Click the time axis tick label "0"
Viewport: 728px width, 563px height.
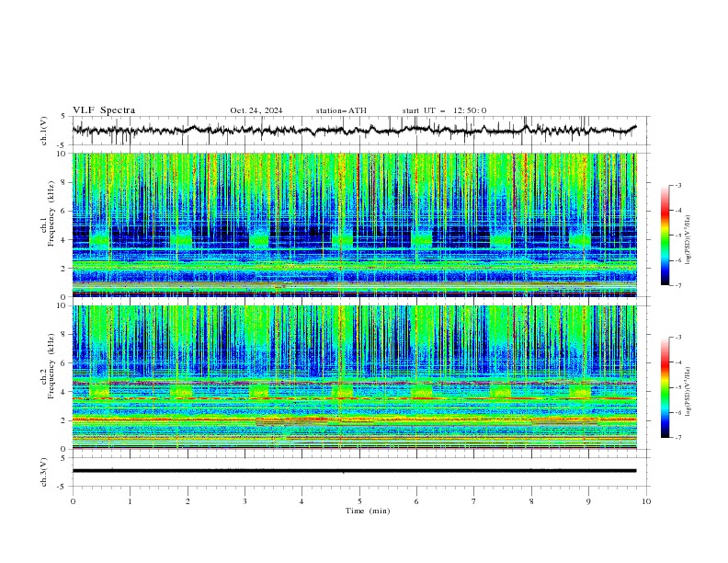[73, 501]
